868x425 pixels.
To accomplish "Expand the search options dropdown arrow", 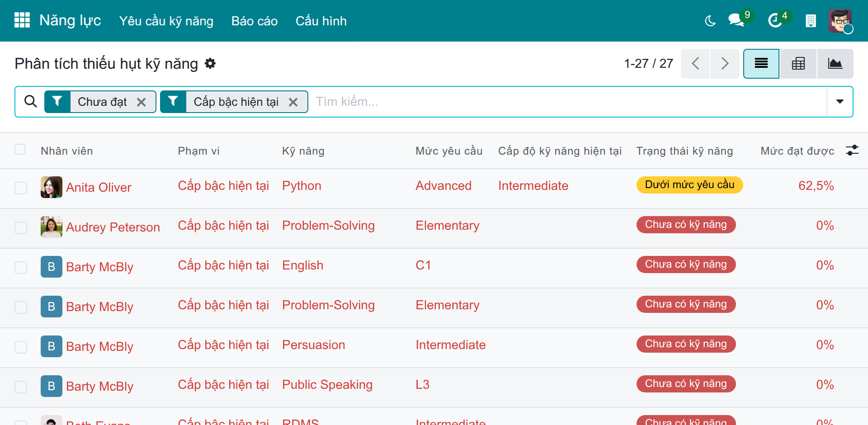I will point(840,102).
